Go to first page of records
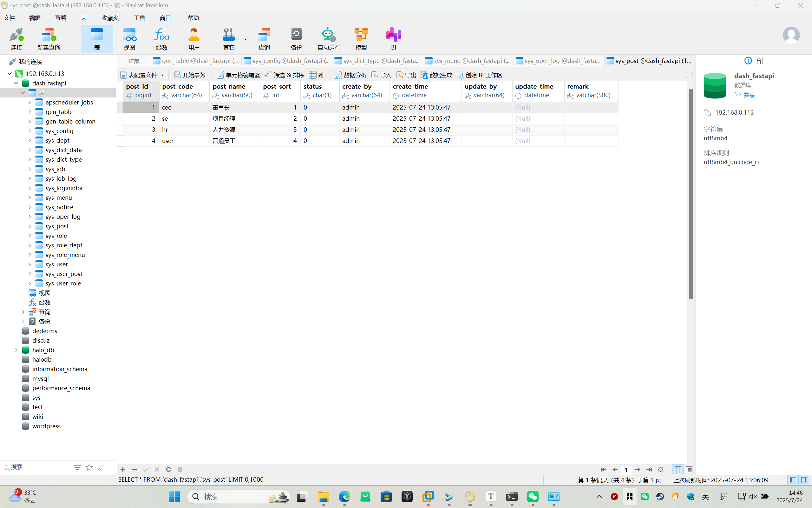Viewport: 812px width, 508px height. click(x=603, y=470)
